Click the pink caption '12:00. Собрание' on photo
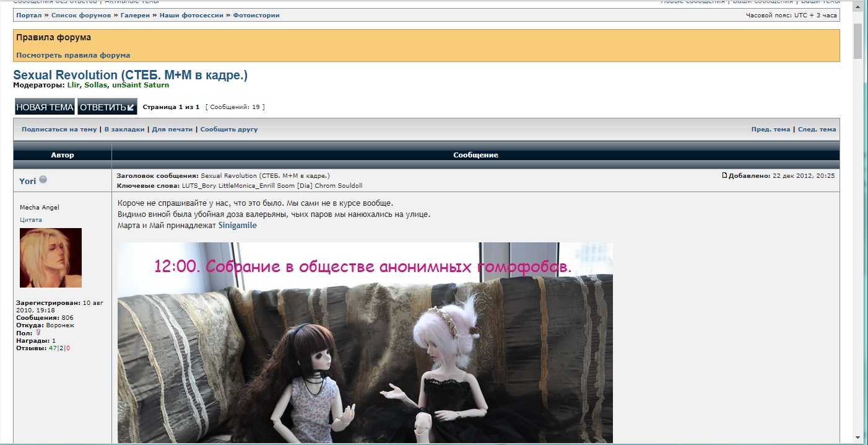The image size is (868, 445). point(363,267)
